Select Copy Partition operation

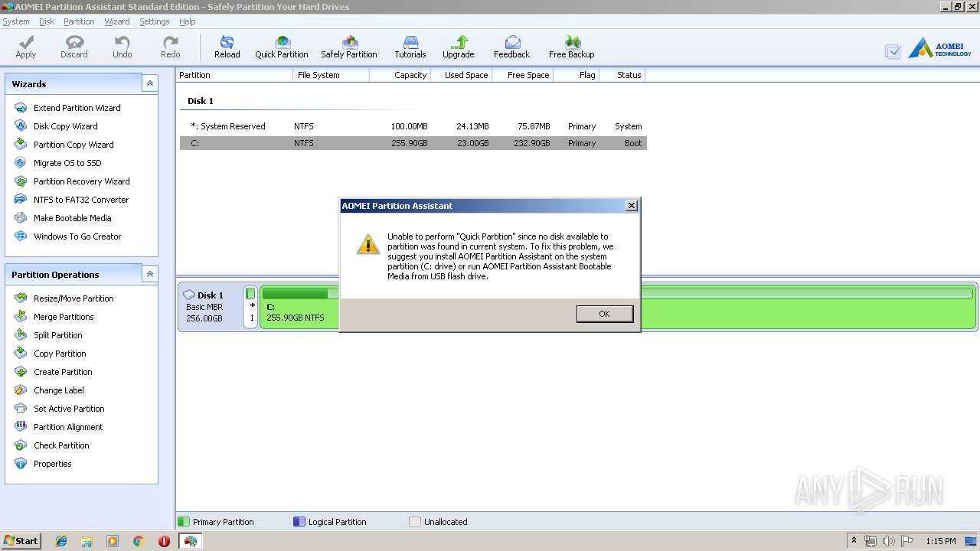60,354
